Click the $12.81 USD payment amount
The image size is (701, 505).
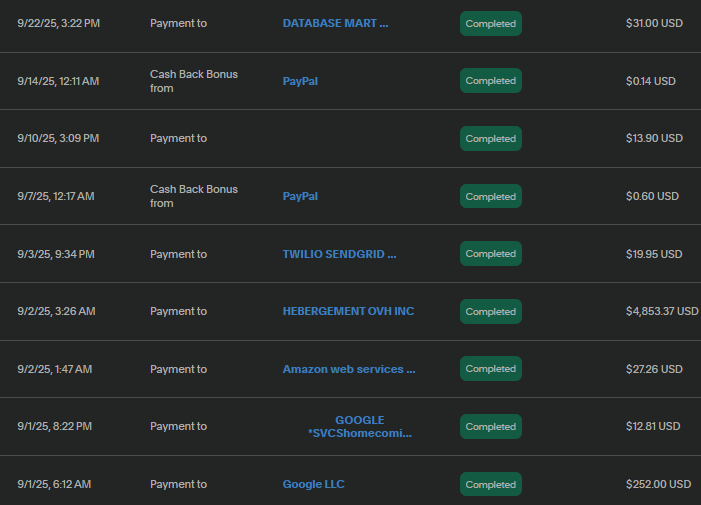[x=653, y=427]
